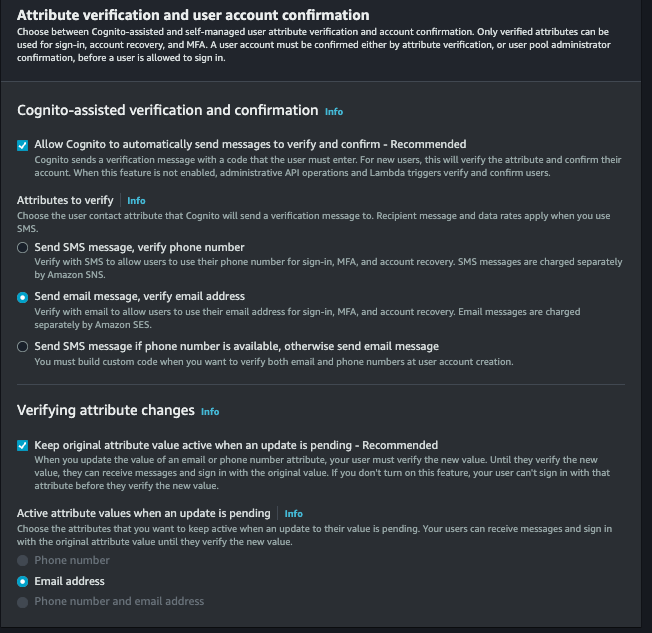Select the Email address radio option
The image size is (652, 633).
click(22, 581)
